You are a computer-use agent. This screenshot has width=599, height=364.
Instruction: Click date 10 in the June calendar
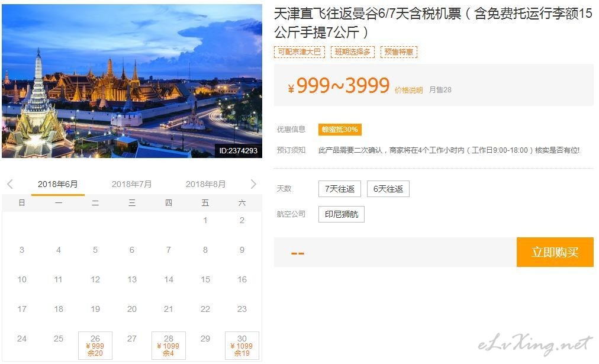pyautogui.click(x=22, y=279)
